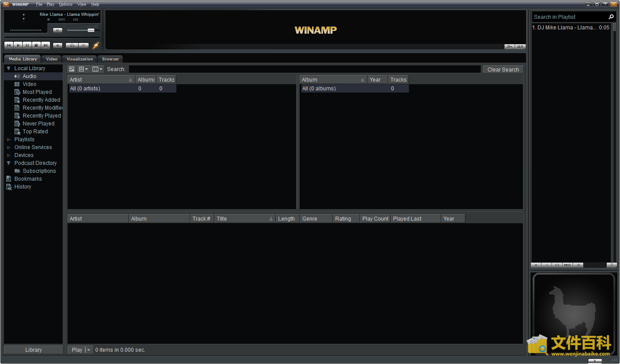Image resolution: width=620 pixels, height=364 pixels.
Task: Open the Play menu
Action: (x=50, y=4)
